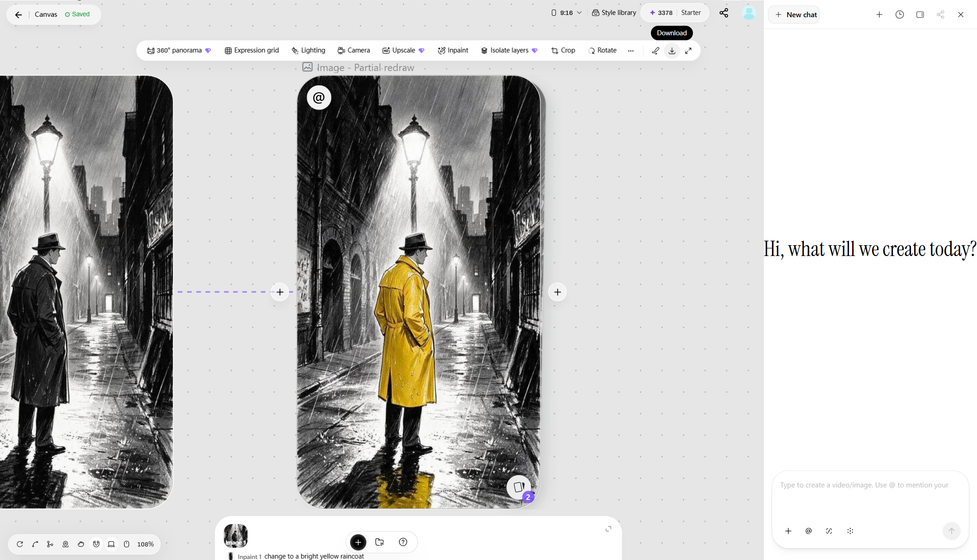
Task: Choose the Upscale option
Action: [403, 51]
